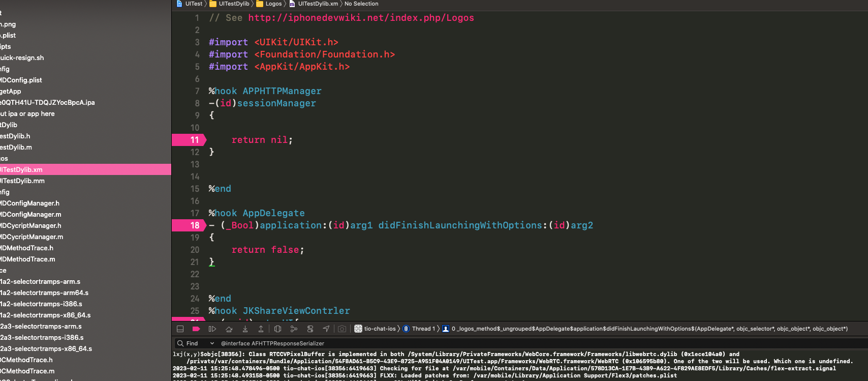Screen dimensions: 868x381
Task: Click UITest project in the jump bar
Action: coord(190,4)
